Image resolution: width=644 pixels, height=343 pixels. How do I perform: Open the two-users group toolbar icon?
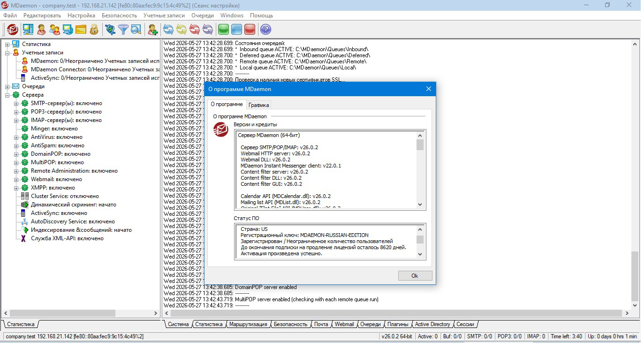click(54, 30)
